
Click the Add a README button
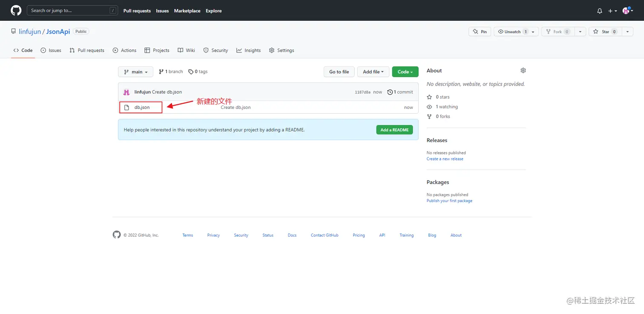coord(394,130)
